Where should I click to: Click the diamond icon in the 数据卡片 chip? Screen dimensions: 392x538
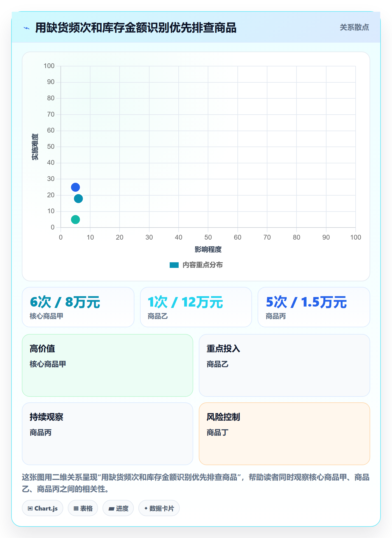[x=146, y=508]
